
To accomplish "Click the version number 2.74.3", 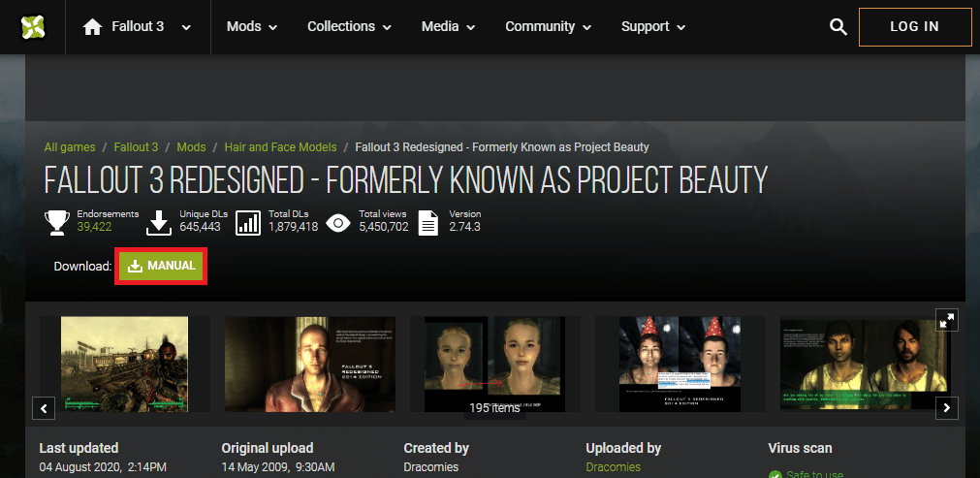I will click(464, 227).
